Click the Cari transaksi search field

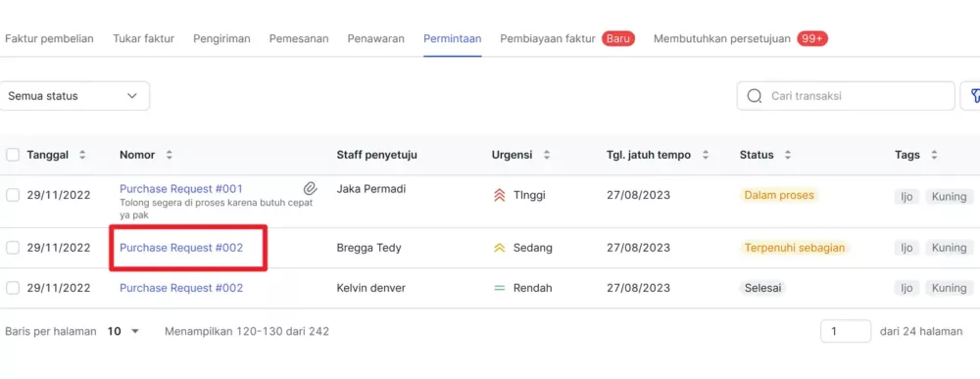tap(846, 96)
